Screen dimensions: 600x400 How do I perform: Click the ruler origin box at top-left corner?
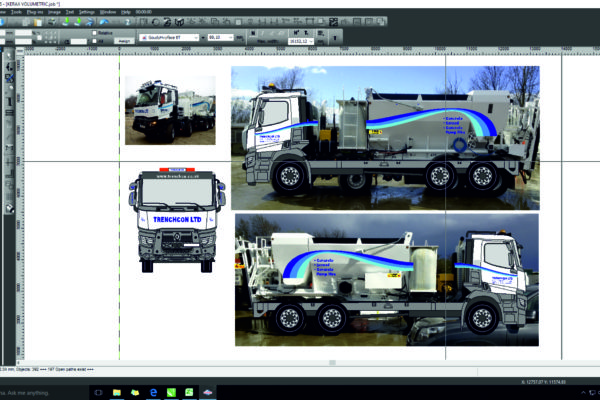(20, 51)
